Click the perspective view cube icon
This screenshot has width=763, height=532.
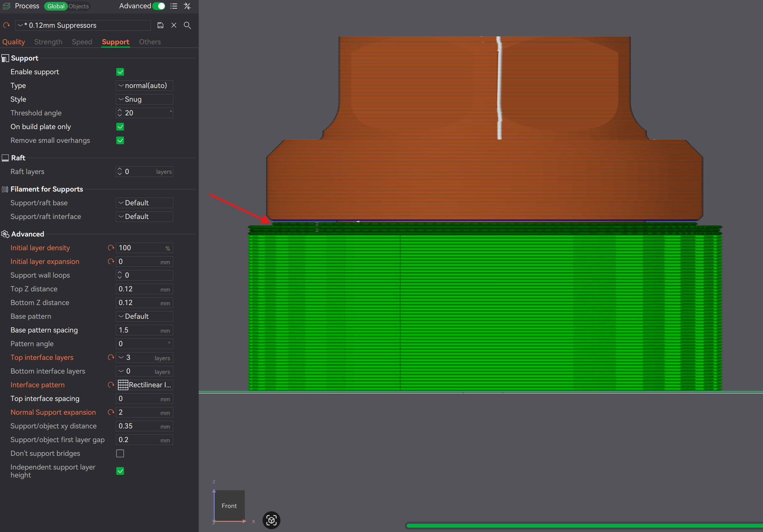pyautogui.click(x=271, y=520)
